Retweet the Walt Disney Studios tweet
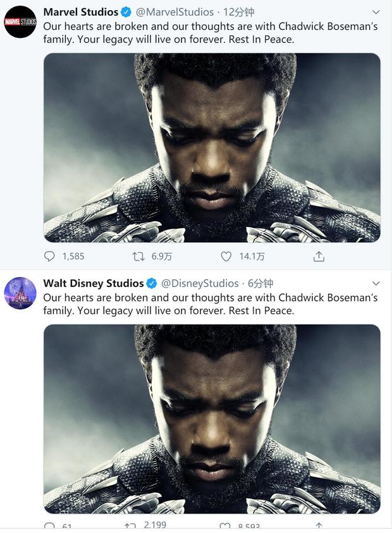Screen dimensions: 392x533 coord(130,526)
